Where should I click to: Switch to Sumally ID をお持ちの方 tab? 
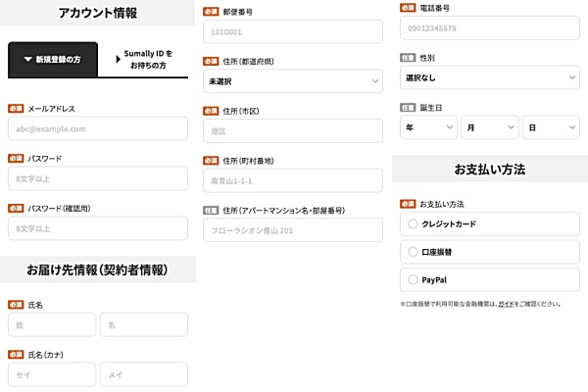pos(147,60)
